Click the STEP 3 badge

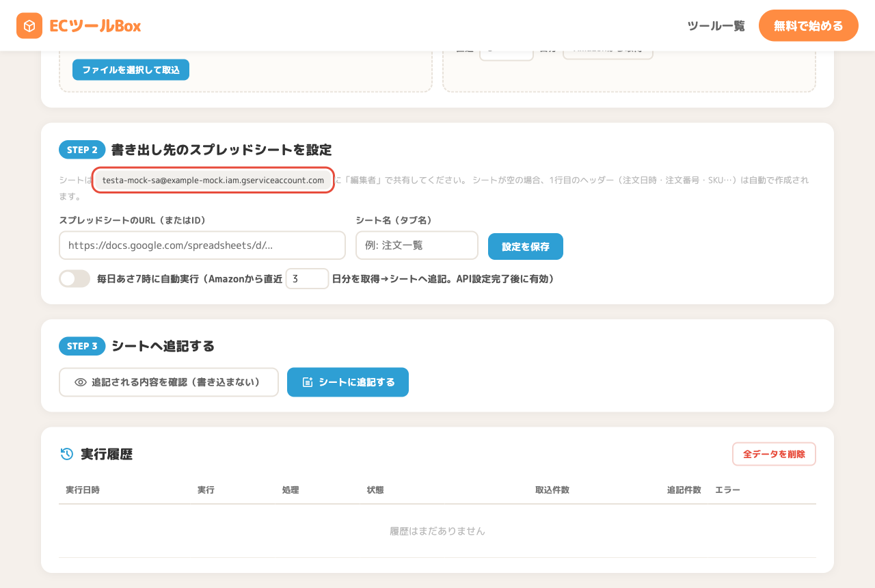(x=82, y=346)
